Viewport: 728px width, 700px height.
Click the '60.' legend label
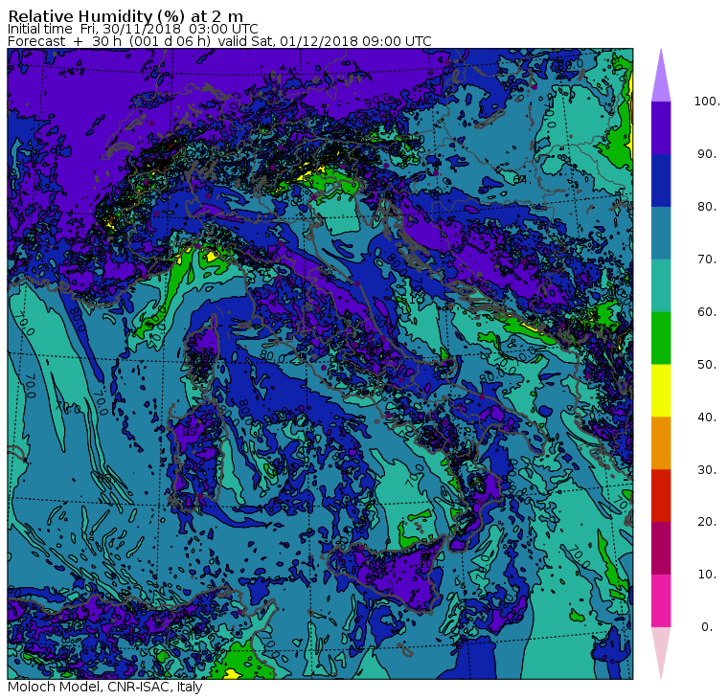(x=707, y=312)
